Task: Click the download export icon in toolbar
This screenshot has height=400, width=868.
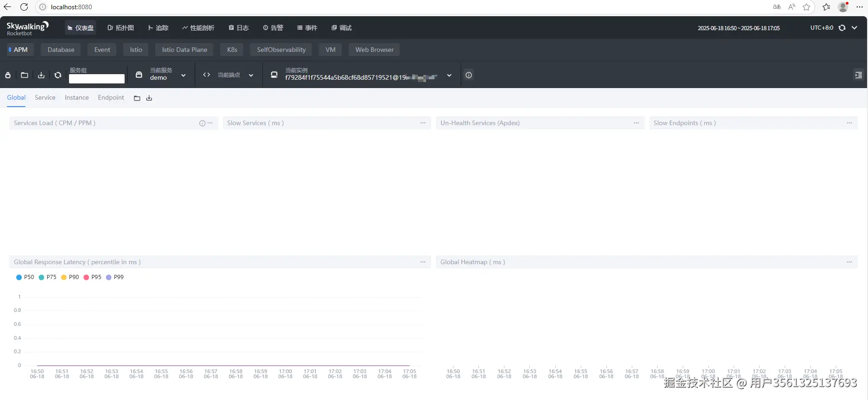Action: (x=41, y=75)
